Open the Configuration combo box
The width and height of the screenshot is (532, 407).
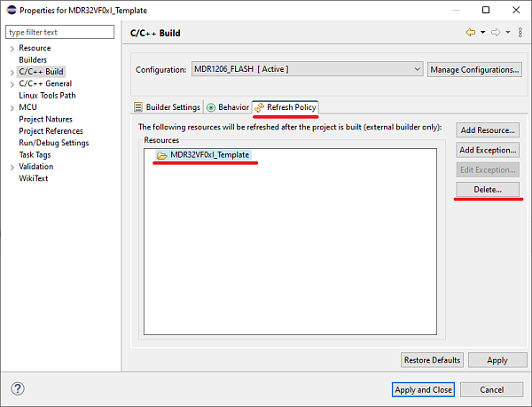coord(307,69)
